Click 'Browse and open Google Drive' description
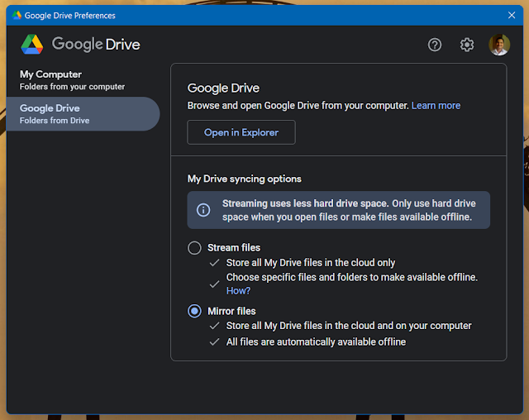 click(x=298, y=106)
